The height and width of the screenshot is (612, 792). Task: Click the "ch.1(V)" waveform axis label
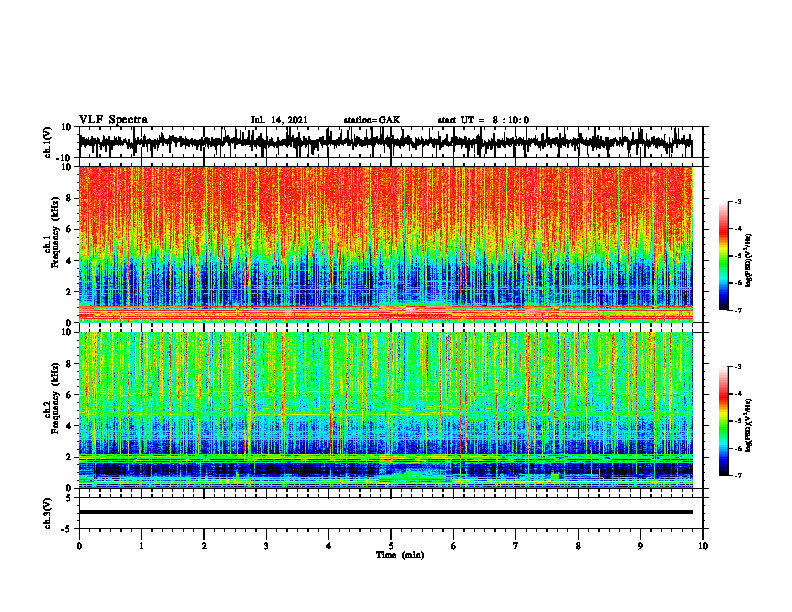point(48,142)
